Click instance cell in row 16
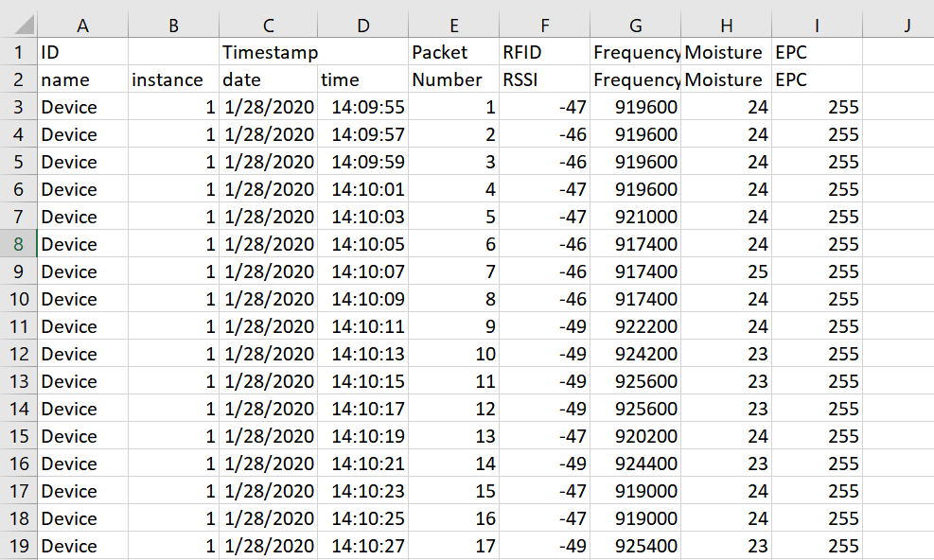 173,463
